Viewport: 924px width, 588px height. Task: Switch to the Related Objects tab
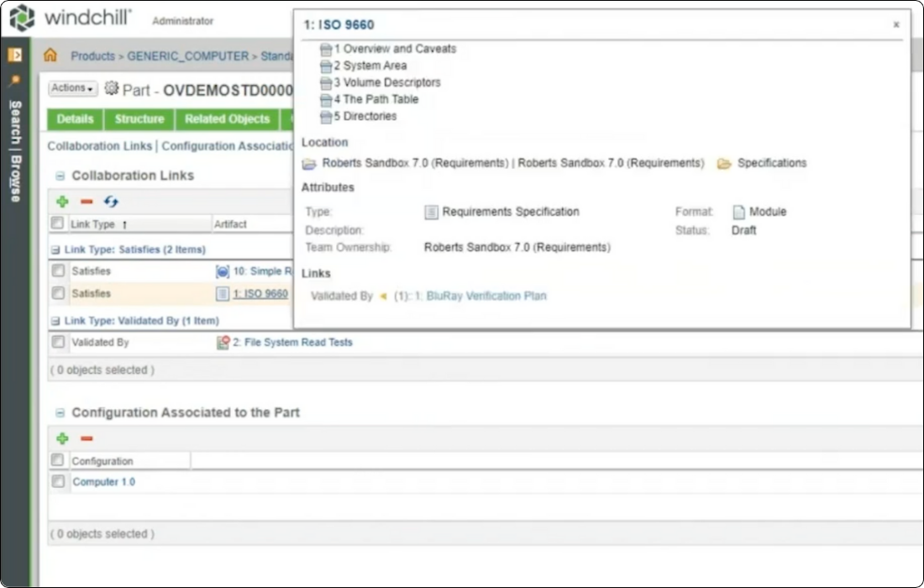coord(227,119)
